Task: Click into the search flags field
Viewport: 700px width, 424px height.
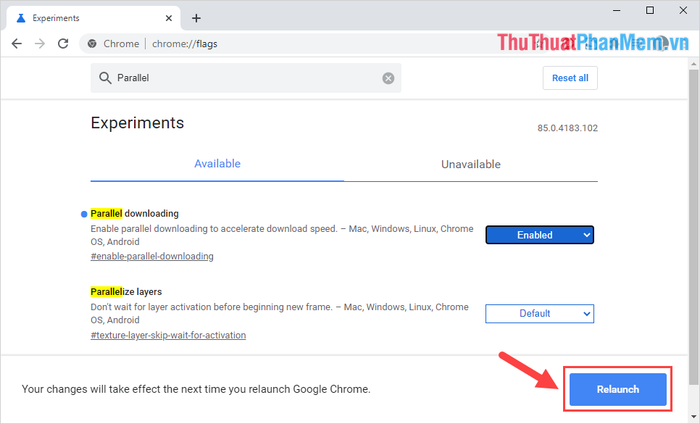Action: tap(246, 78)
